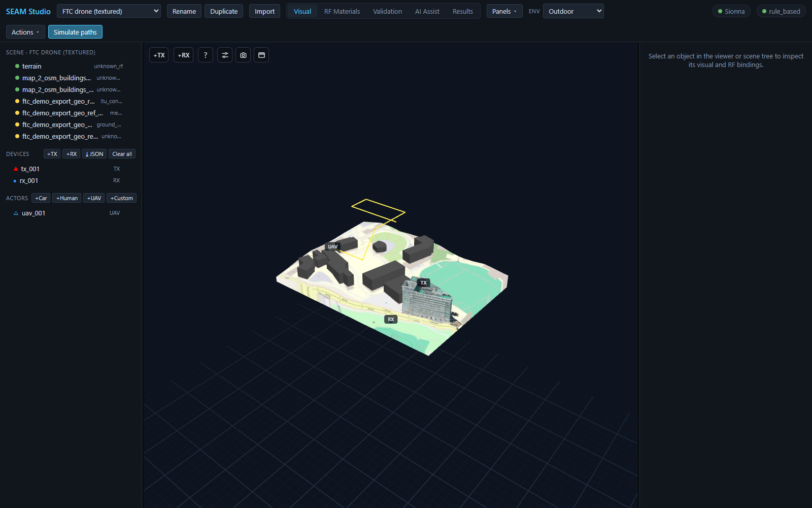Click green status dot beside terrain
The image size is (812, 508).
pos(17,66)
